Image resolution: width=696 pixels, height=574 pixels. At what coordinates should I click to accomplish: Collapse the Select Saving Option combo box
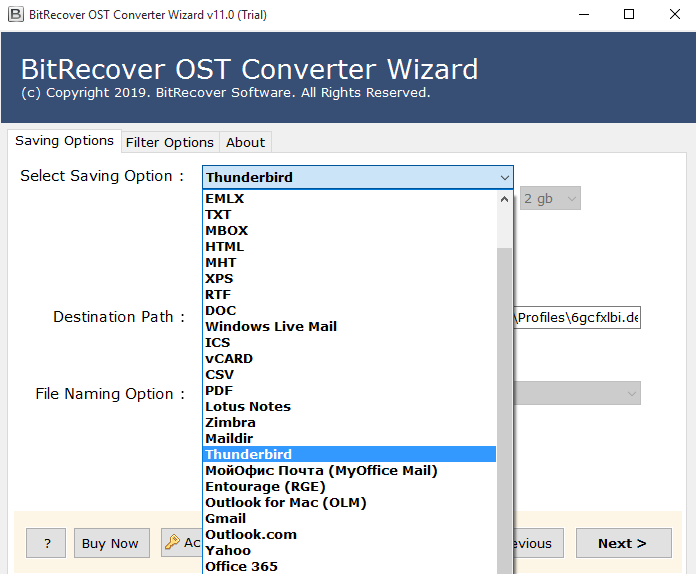[x=504, y=177]
